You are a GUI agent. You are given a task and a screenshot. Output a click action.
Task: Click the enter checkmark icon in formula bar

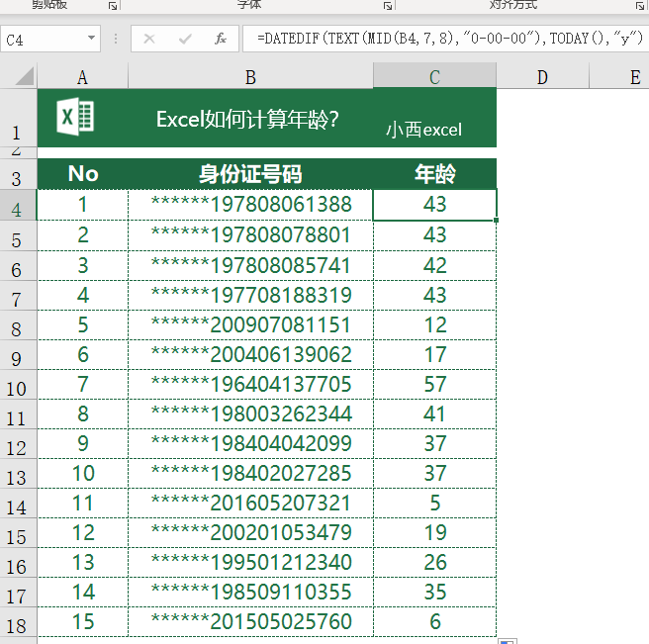coord(185,40)
